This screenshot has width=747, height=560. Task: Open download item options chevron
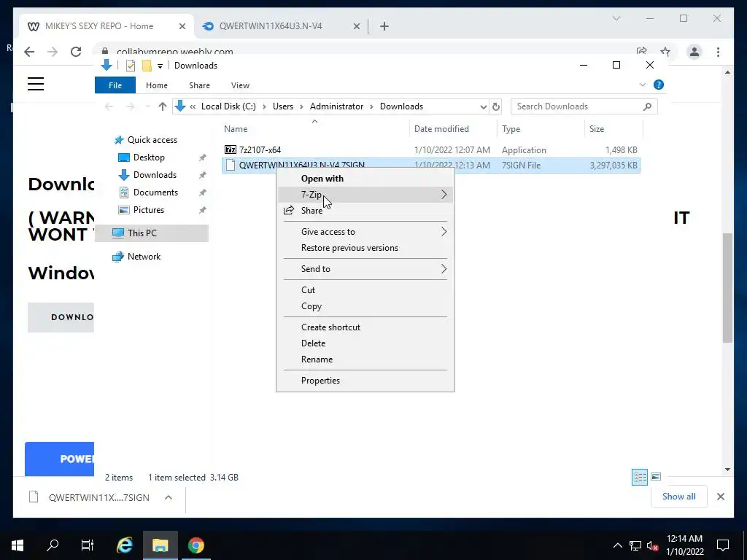coord(169,497)
